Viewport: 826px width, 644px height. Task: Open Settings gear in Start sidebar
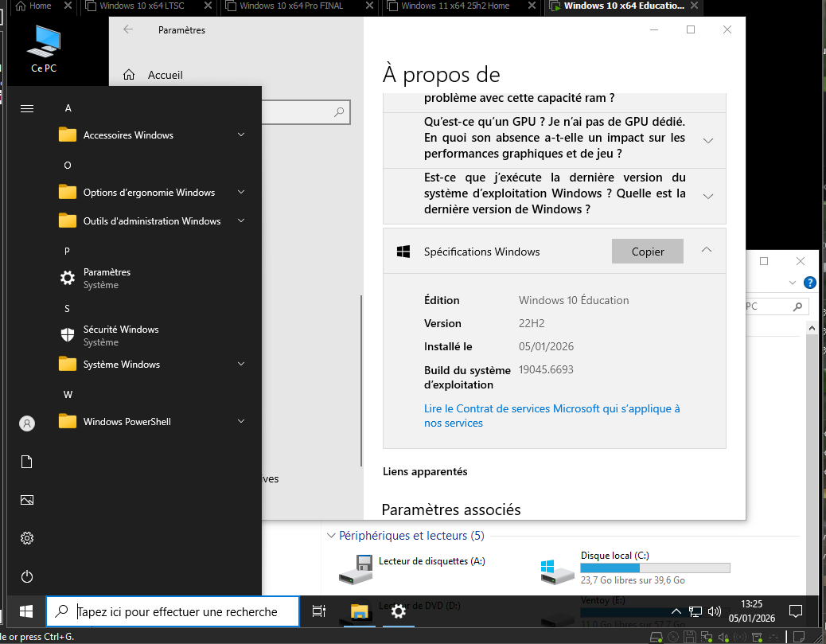[27, 538]
